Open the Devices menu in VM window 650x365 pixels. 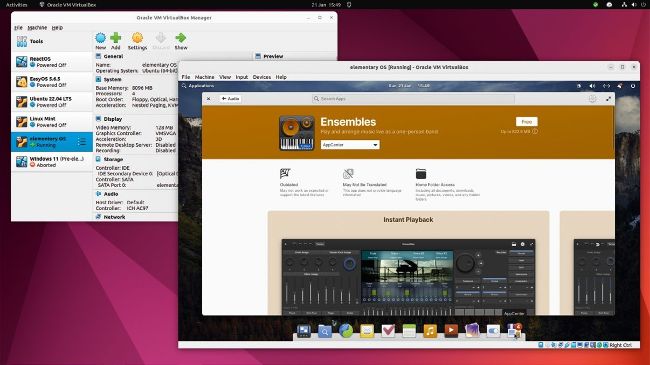[x=262, y=77]
